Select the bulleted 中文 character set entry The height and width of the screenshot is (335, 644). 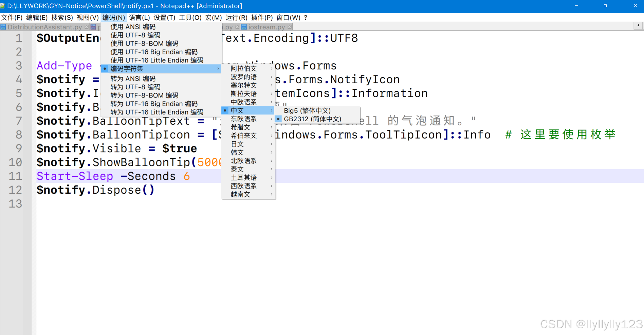click(x=237, y=110)
